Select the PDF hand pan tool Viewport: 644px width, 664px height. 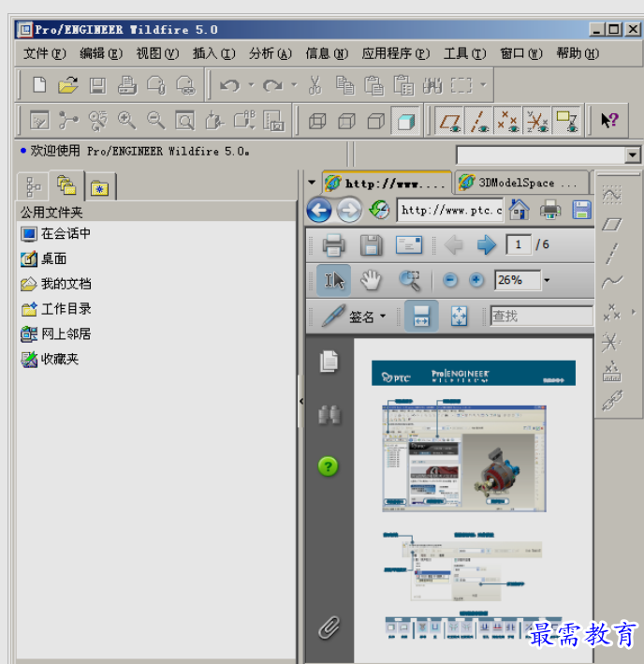coord(371,280)
